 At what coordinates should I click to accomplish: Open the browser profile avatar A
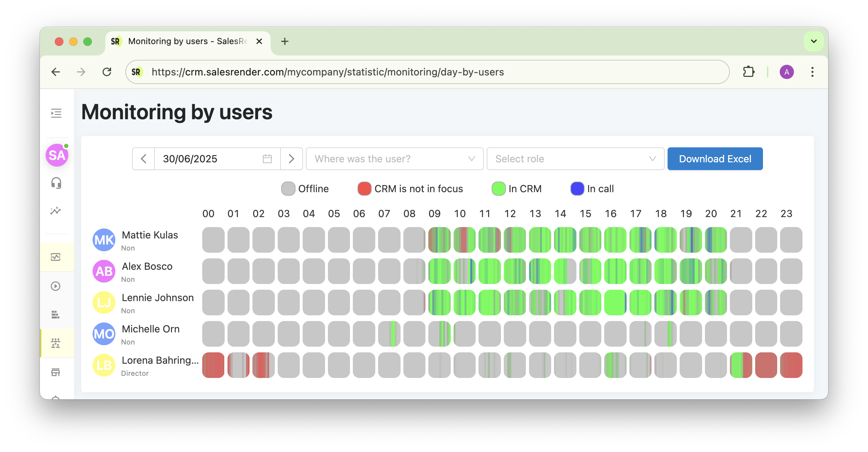click(x=787, y=72)
